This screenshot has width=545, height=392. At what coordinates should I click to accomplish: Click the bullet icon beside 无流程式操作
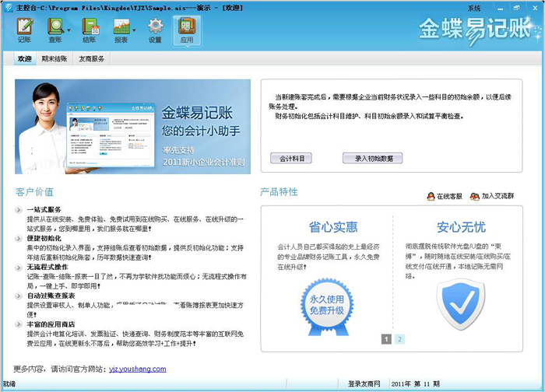tap(19, 267)
